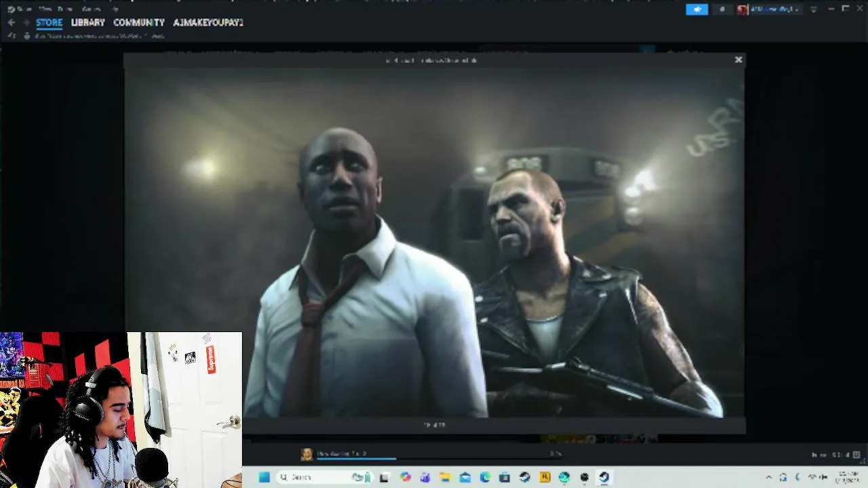Viewport: 868px width, 488px height.
Task: Open the AJMAKEYOUPAY1 profile tab
Action: (208, 22)
